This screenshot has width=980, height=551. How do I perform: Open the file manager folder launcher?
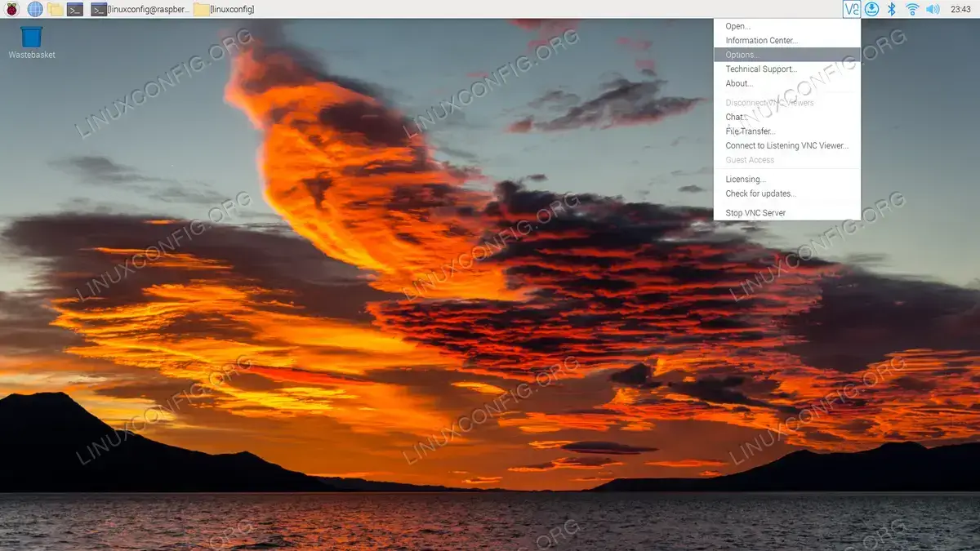55,9
